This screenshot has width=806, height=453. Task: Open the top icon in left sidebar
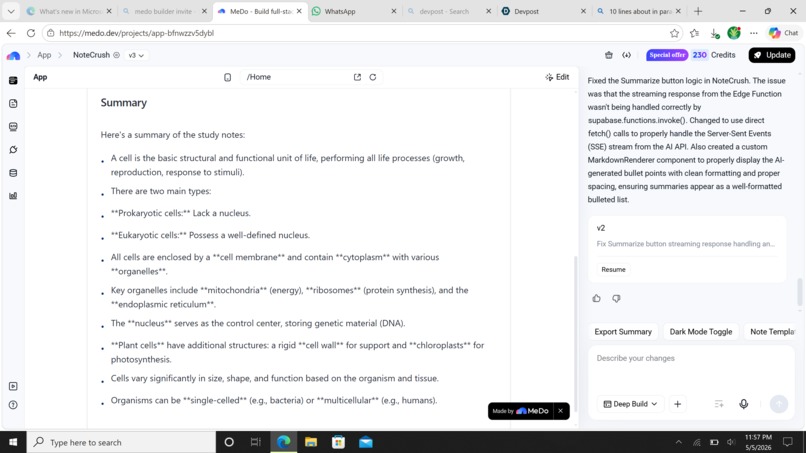coord(13,80)
